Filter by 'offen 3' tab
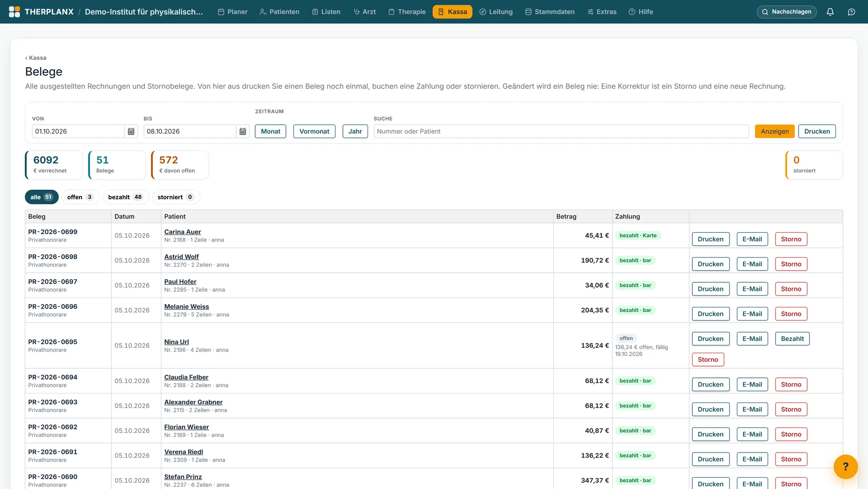Image resolution: width=868 pixels, height=489 pixels. [80, 197]
